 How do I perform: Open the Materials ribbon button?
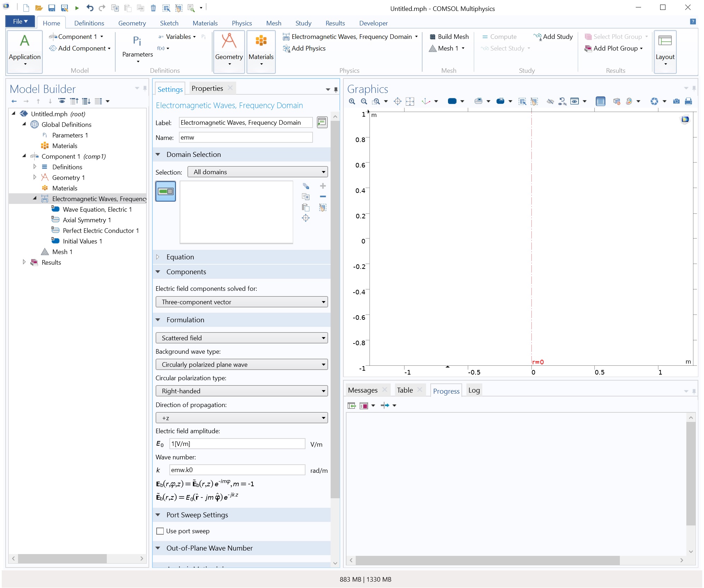261,52
